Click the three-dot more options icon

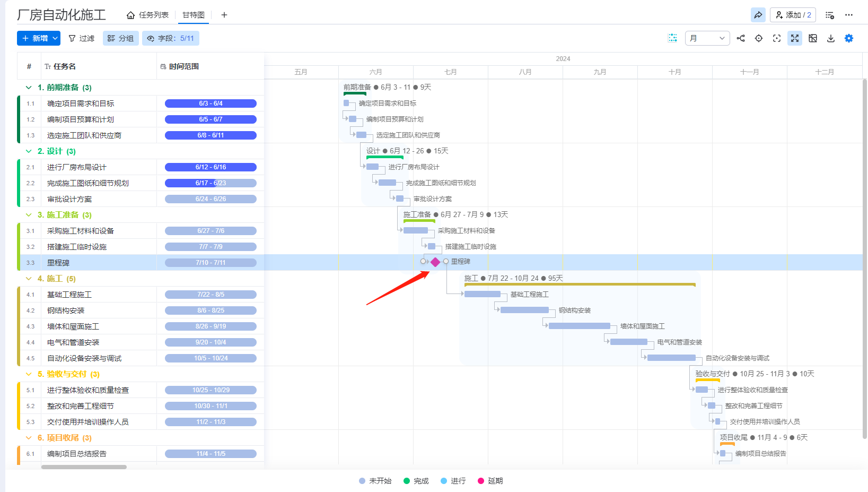(x=849, y=15)
